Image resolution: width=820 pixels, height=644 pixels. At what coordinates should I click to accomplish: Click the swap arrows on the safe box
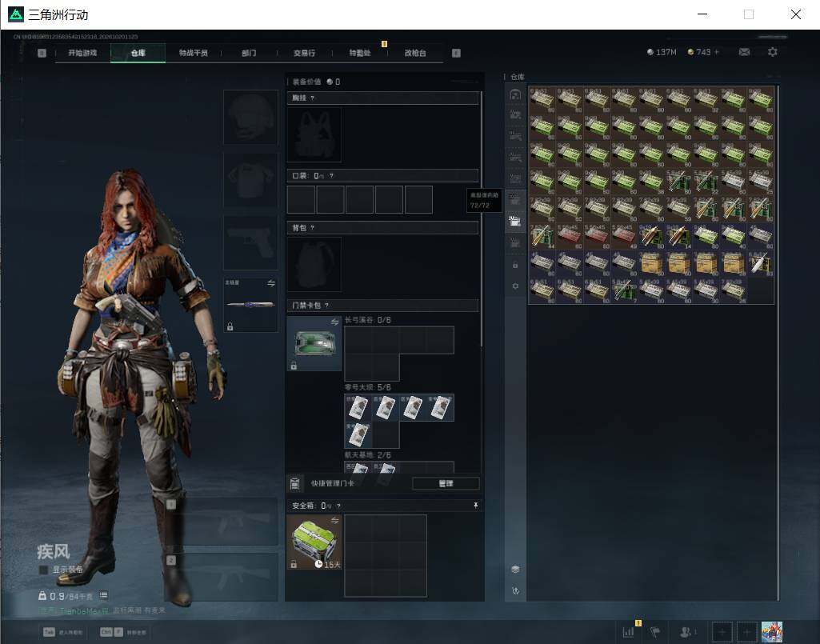[x=334, y=521]
